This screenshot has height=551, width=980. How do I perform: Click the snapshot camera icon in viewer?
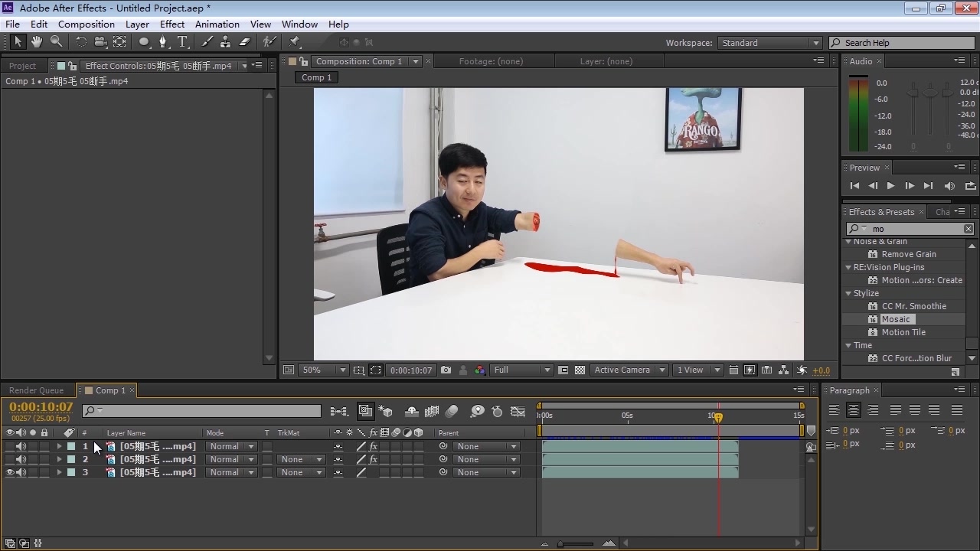click(x=446, y=370)
